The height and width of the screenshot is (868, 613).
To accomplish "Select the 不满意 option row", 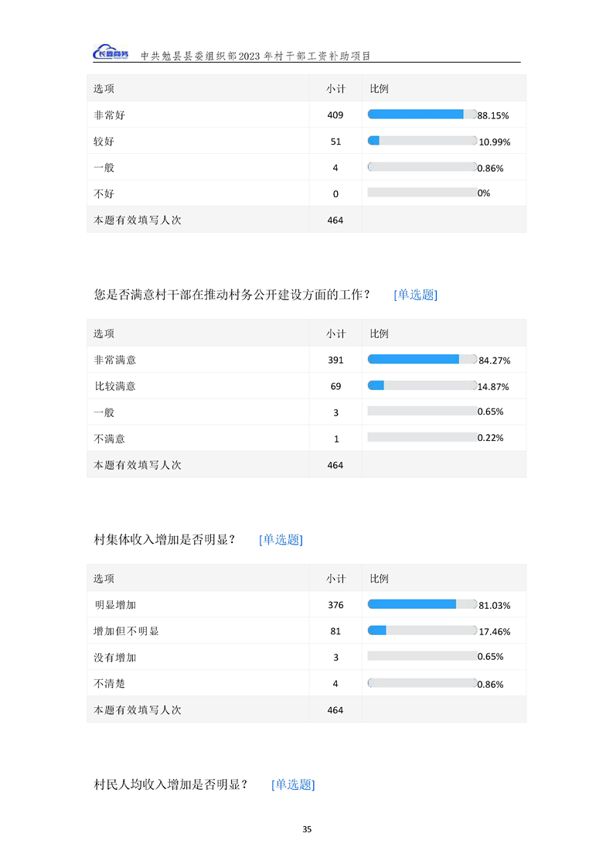I will point(109,439).
